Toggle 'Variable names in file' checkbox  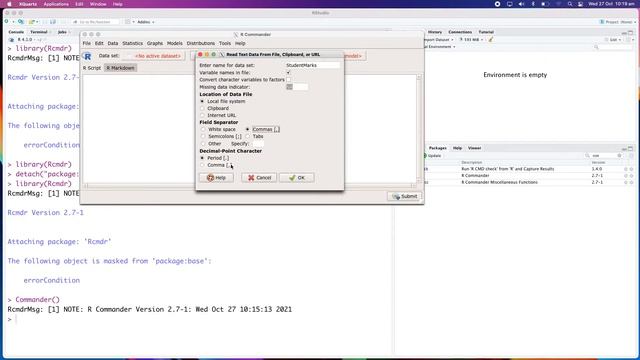click(289, 72)
